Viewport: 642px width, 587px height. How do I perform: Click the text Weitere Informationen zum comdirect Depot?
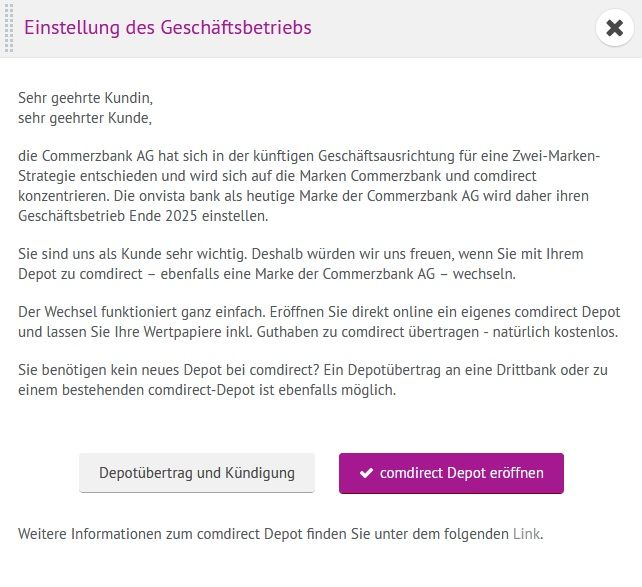(x=180, y=534)
